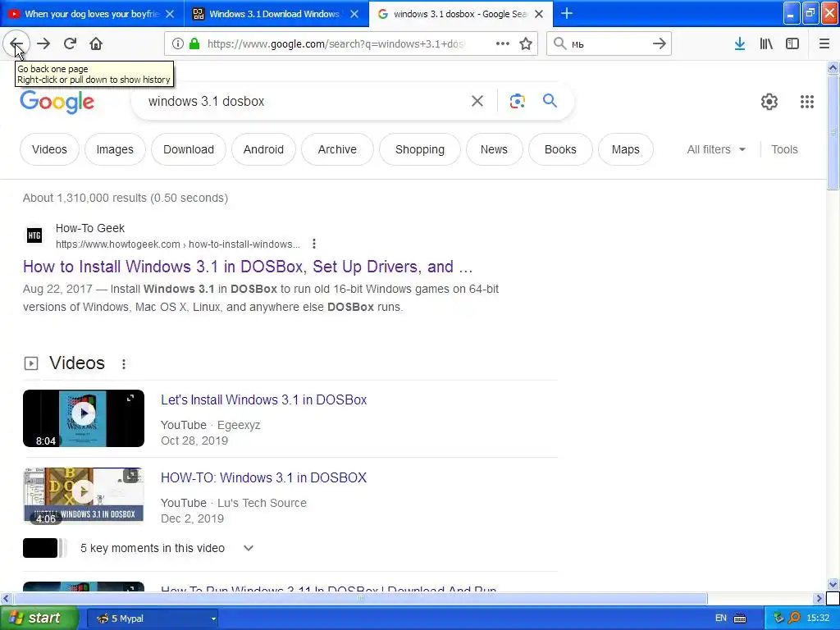Click the Google logo

point(57,102)
